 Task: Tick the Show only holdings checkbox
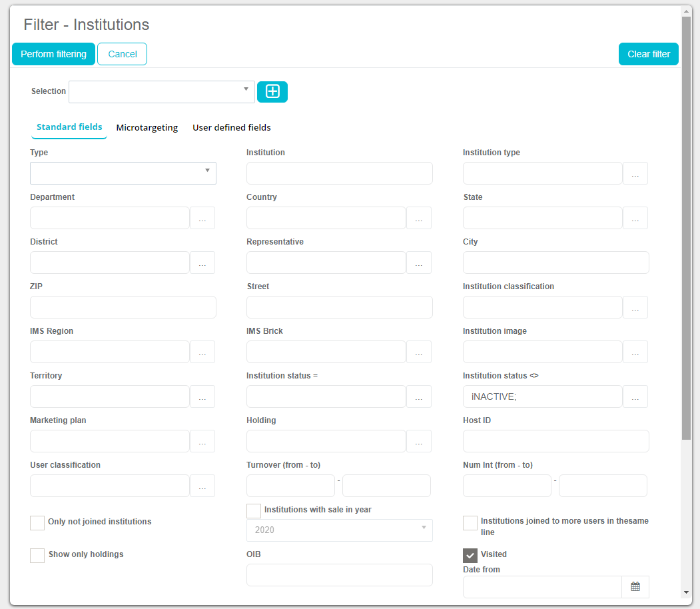[x=37, y=555]
